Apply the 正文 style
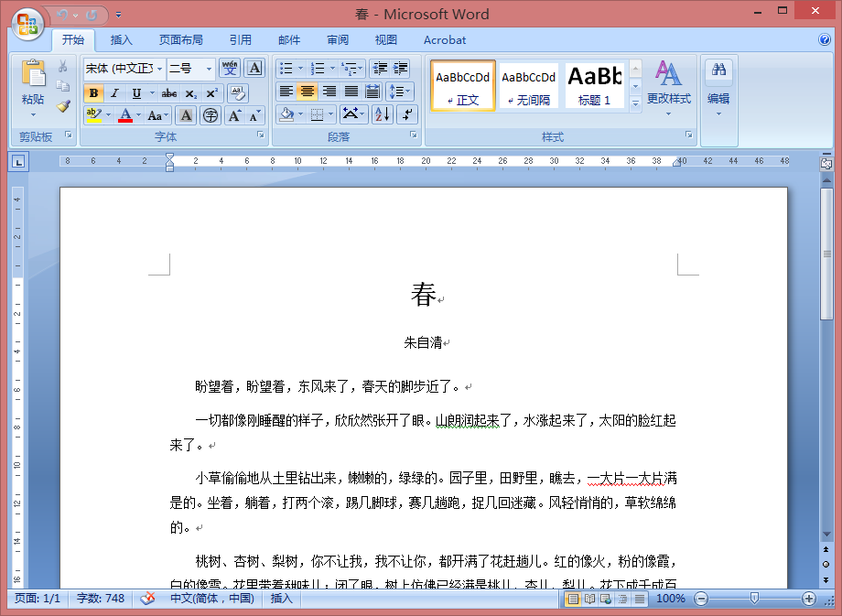The width and height of the screenshot is (842, 616). click(x=463, y=85)
